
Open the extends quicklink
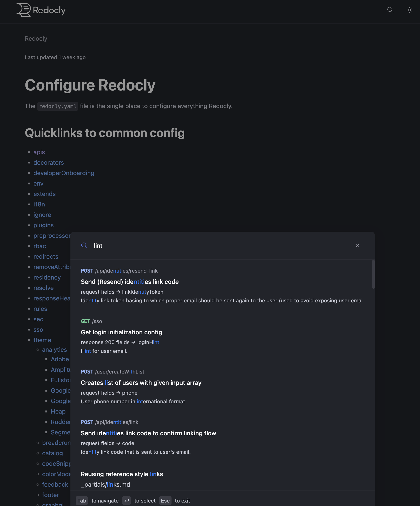[45, 194]
